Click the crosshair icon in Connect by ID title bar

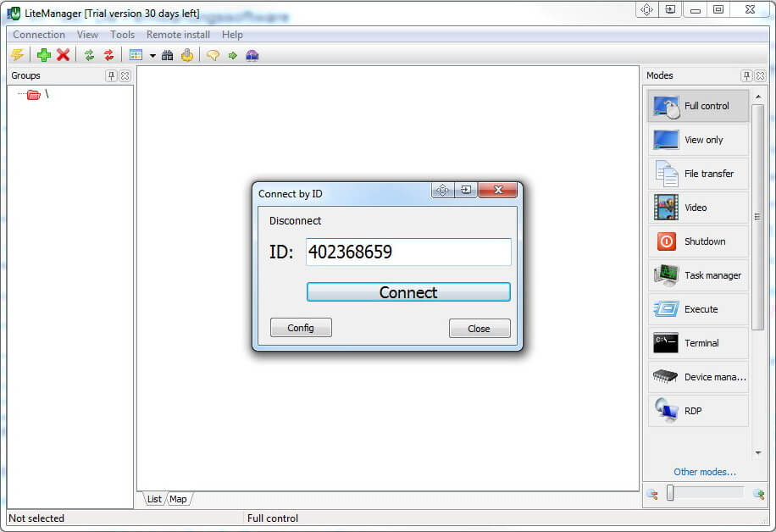point(442,190)
